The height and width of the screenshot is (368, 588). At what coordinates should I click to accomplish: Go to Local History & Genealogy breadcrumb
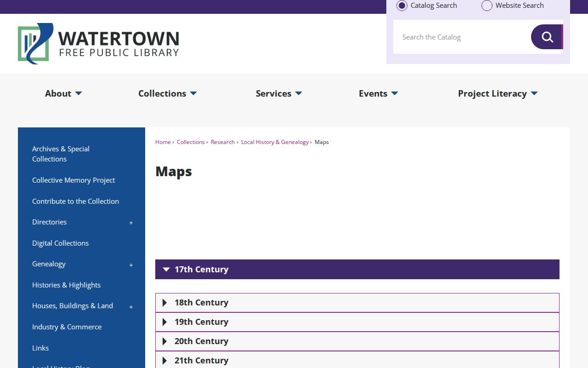tap(275, 142)
